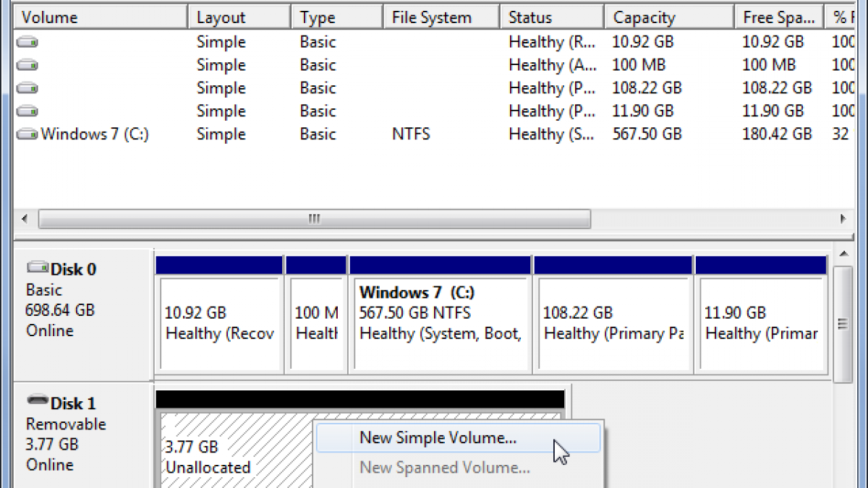Choose New Simple Volume from the context menu

[x=438, y=437]
